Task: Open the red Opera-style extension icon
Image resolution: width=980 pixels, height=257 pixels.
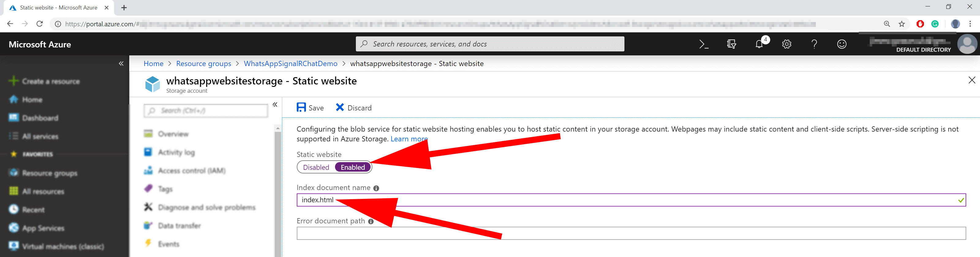Action: point(920,24)
